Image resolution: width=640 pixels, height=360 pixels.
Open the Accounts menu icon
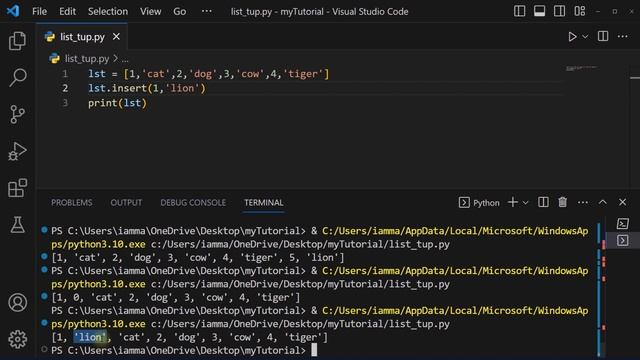point(18,302)
